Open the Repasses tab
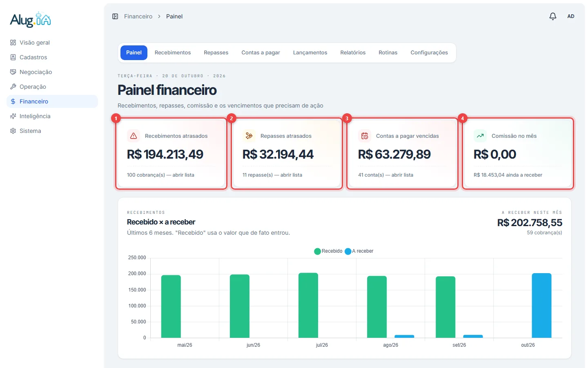 click(216, 53)
